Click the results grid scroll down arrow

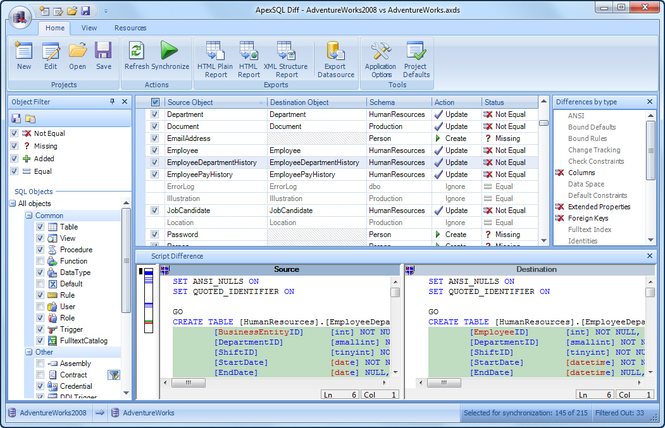coord(544,241)
